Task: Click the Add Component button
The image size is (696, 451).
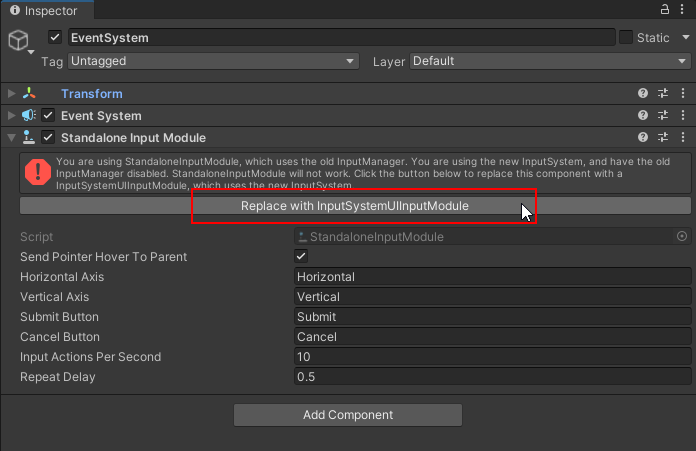Action: [x=348, y=415]
